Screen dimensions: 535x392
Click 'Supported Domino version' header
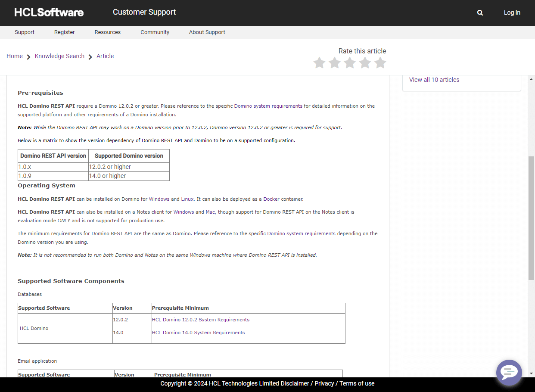pos(129,156)
